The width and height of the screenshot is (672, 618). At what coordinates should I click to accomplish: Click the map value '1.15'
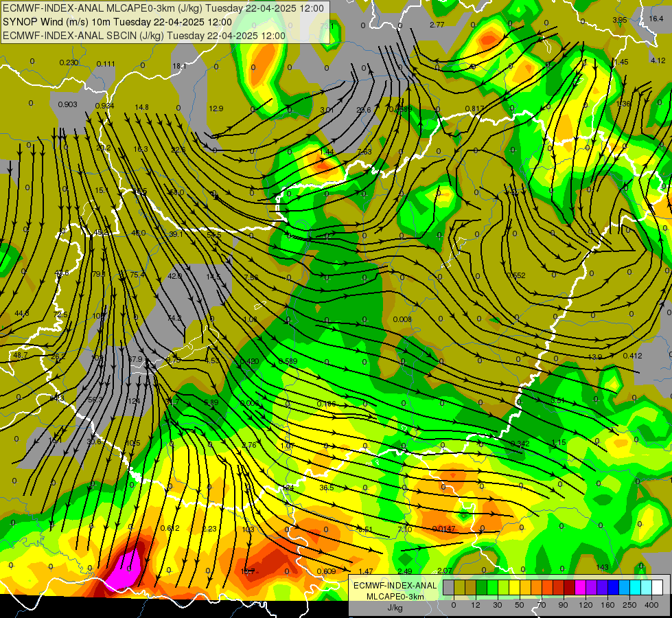(x=559, y=442)
